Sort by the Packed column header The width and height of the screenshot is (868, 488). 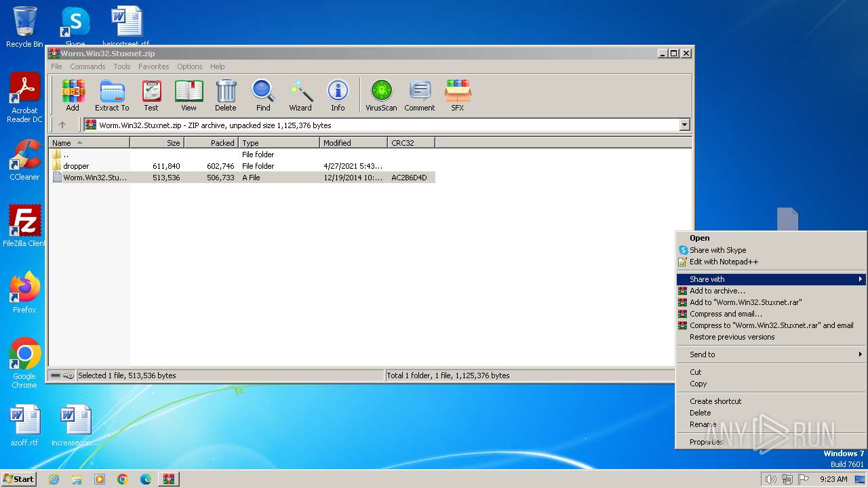[211, 143]
